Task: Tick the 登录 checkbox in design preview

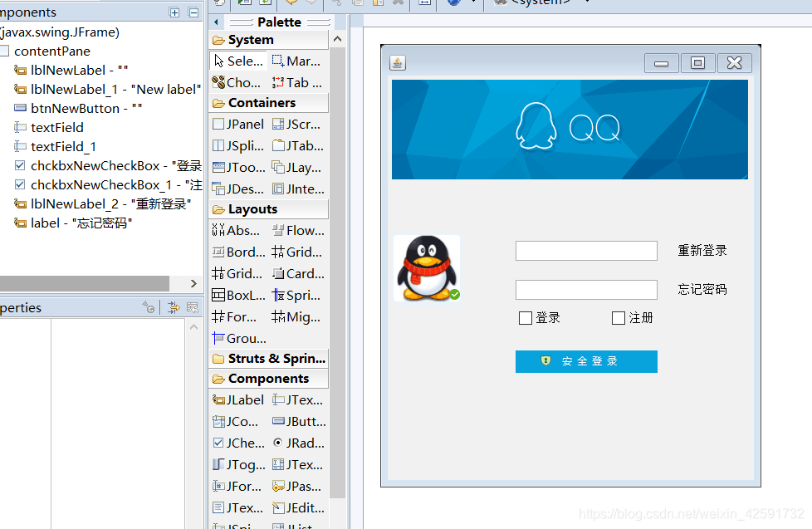Action: (525, 317)
